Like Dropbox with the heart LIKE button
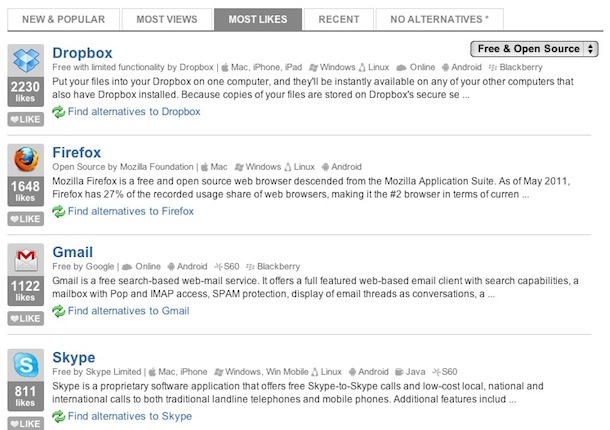Image resolution: width=610 pixels, height=430 pixels. coord(25,120)
